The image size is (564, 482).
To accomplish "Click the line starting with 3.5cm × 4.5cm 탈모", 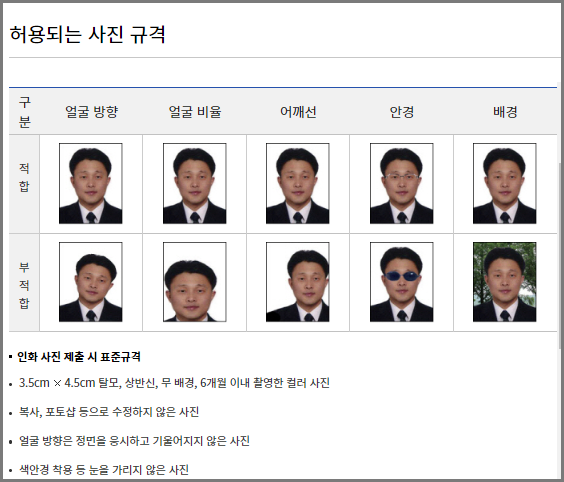I will 174,383.
